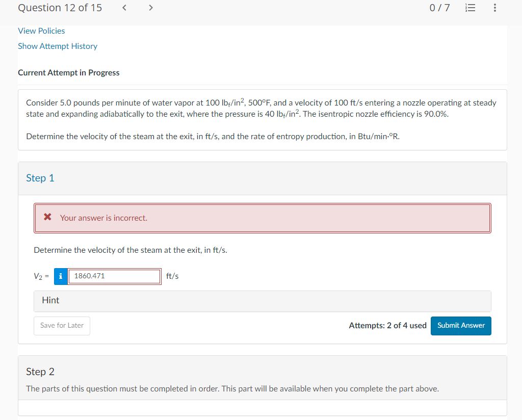Screen dimensions: 522x420
Task: Open the three-dot more options menu
Action: click(494, 8)
